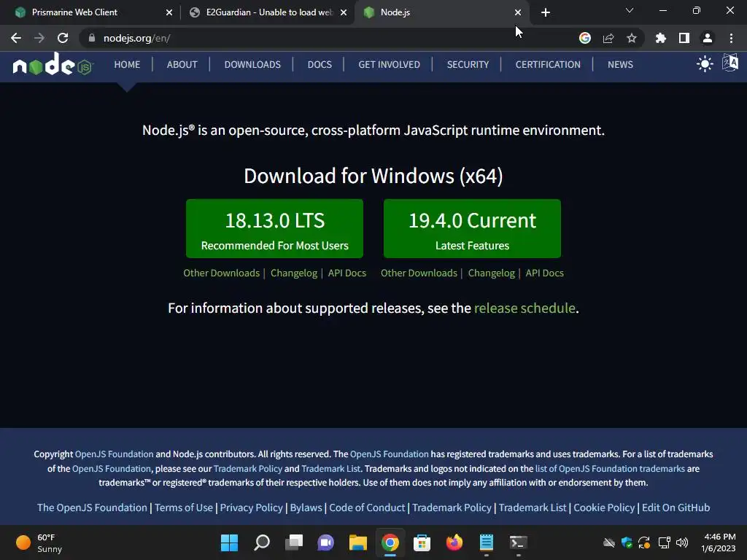Open File Explorer from the taskbar
The height and width of the screenshot is (560, 747).
click(x=357, y=542)
